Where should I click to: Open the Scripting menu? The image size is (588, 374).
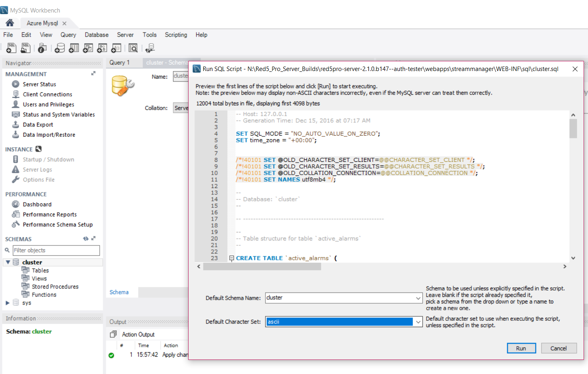point(176,35)
